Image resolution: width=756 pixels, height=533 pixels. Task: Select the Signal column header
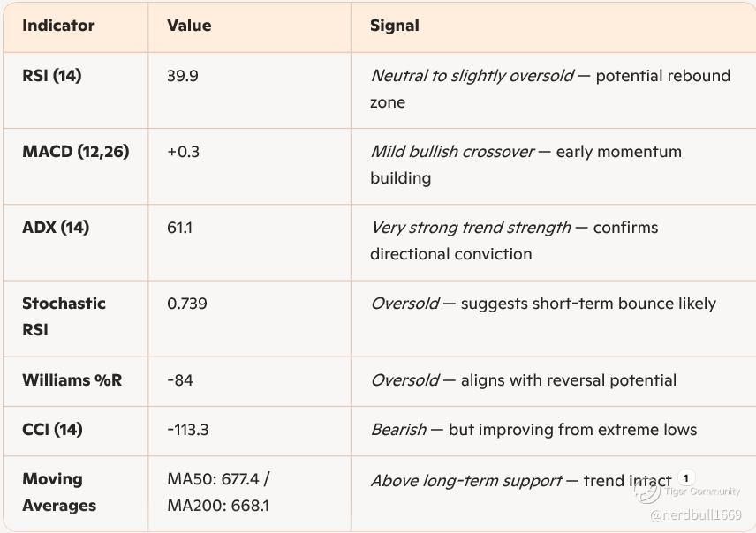pyautogui.click(x=395, y=26)
